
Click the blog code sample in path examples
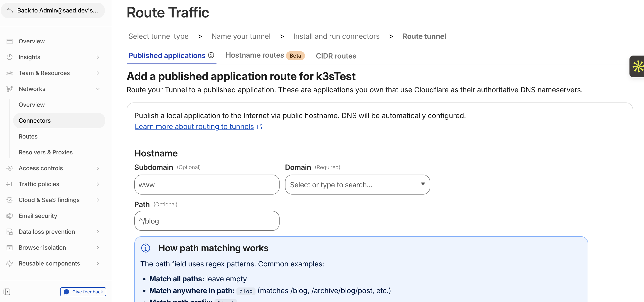click(246, 291)
